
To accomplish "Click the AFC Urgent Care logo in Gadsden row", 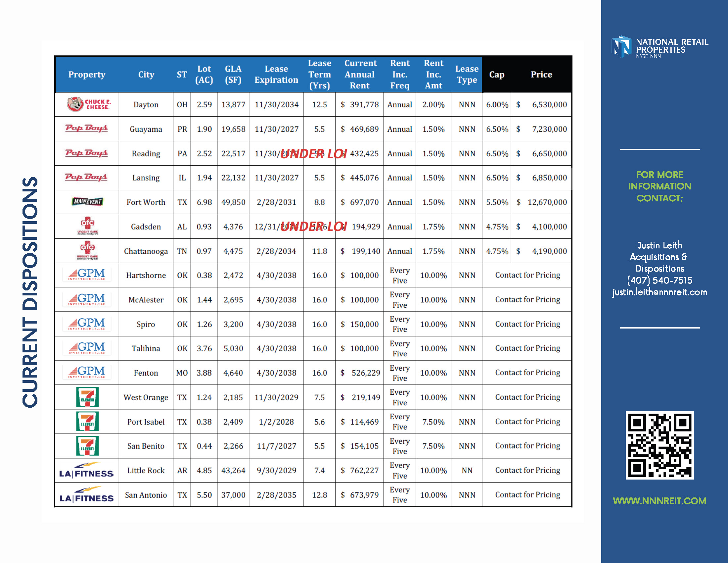I will 87,226.
